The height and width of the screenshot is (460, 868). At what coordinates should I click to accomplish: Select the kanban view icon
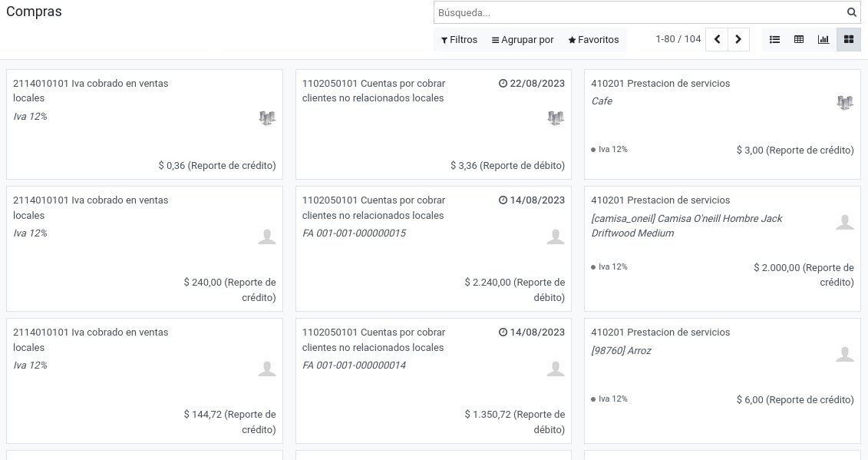[x=848, y=39]
